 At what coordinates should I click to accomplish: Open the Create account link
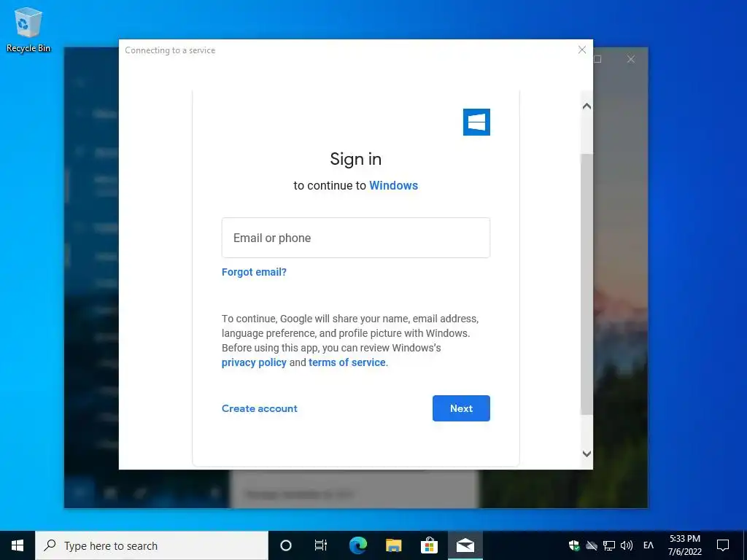point(259,408)
